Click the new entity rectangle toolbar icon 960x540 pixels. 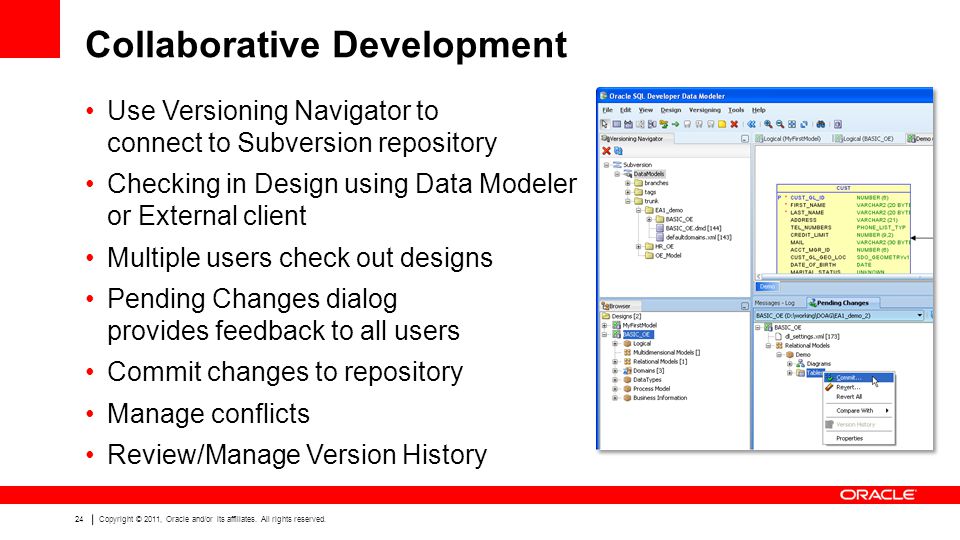point(617,124)
